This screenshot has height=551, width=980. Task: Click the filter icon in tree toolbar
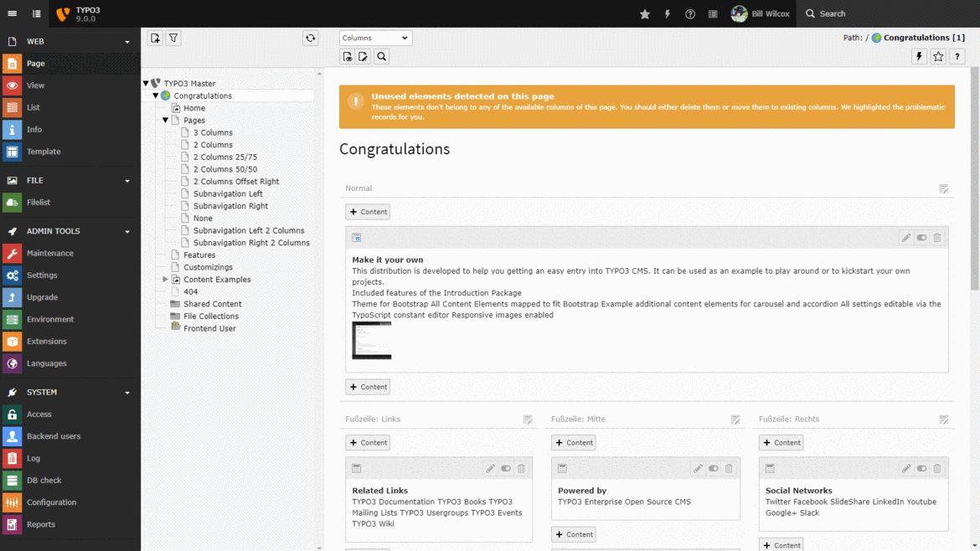click(173, 39)
